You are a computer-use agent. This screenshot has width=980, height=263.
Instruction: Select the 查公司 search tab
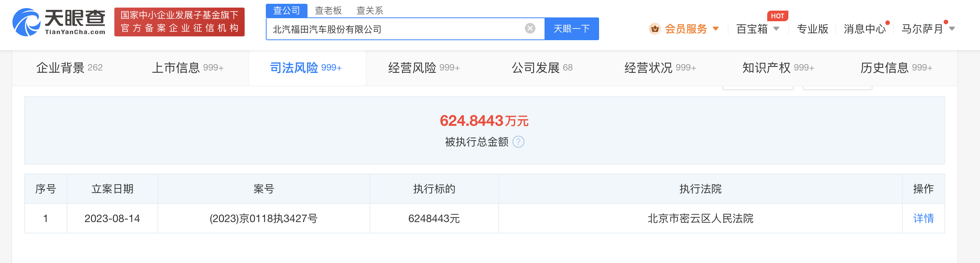(x=287, y=10)
